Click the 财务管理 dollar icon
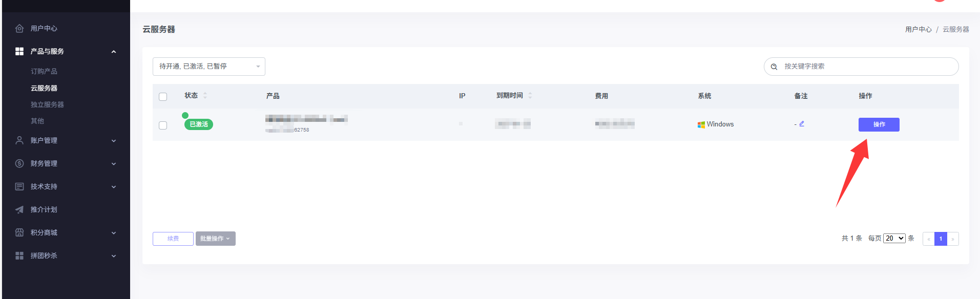This screenshot has height=299, width=980. point(19,163)
